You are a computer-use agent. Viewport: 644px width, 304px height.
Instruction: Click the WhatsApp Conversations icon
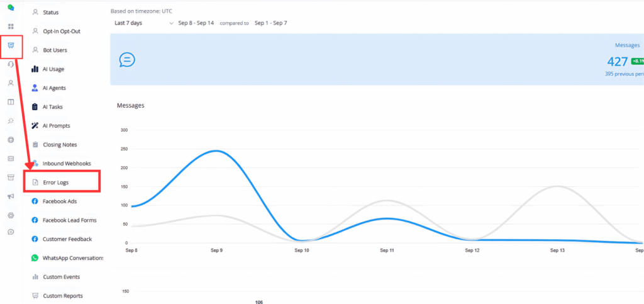tap(35, 258)
